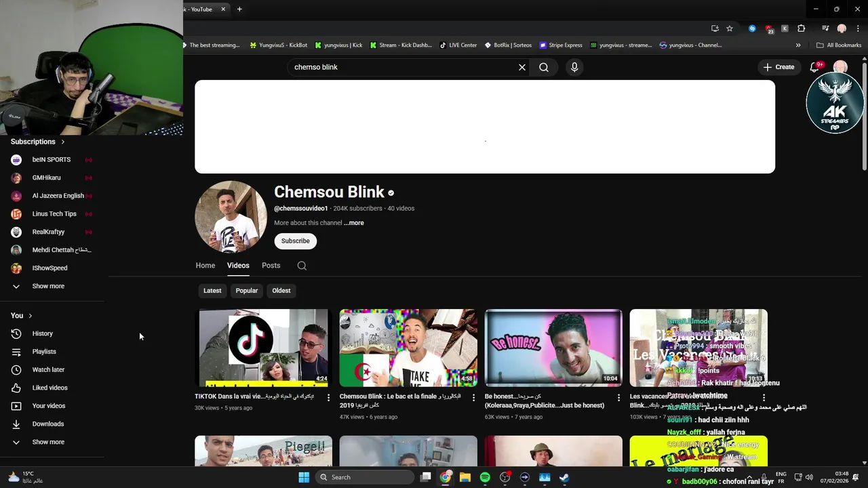Search within Chemsou Blink channel
Screen dimensions: 868x488
tap(302, 266)
